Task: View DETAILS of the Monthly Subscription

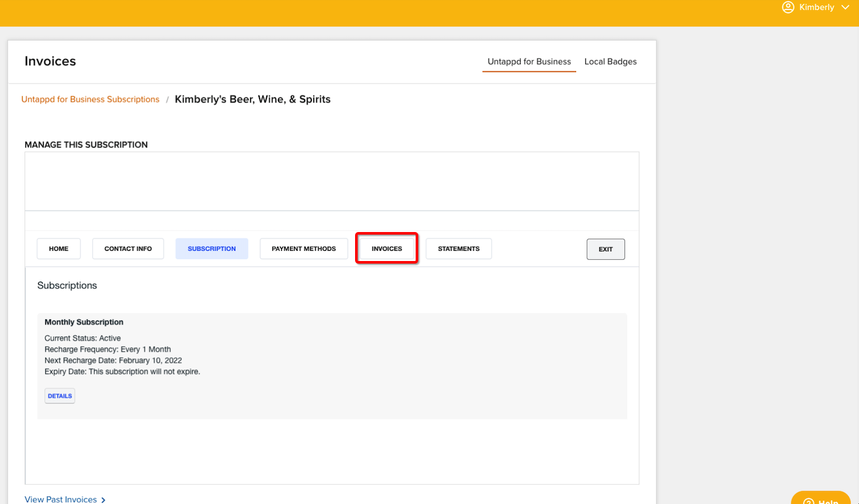Action: [x=60, y=396]
